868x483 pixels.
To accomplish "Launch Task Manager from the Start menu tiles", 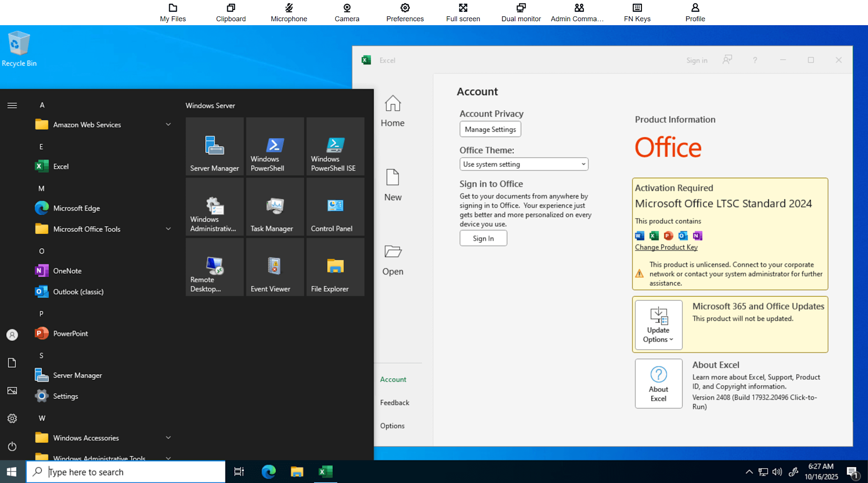I will pyautogui.click(x=274, y=206).
